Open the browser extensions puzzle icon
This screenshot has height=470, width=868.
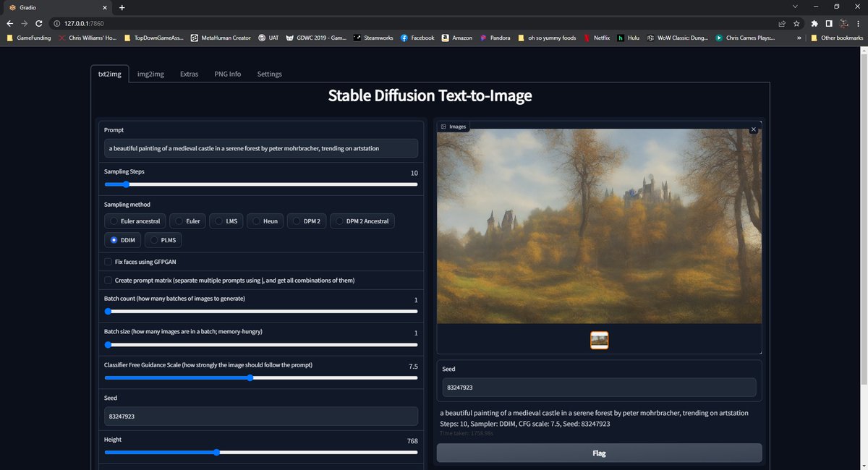point(815,23)
